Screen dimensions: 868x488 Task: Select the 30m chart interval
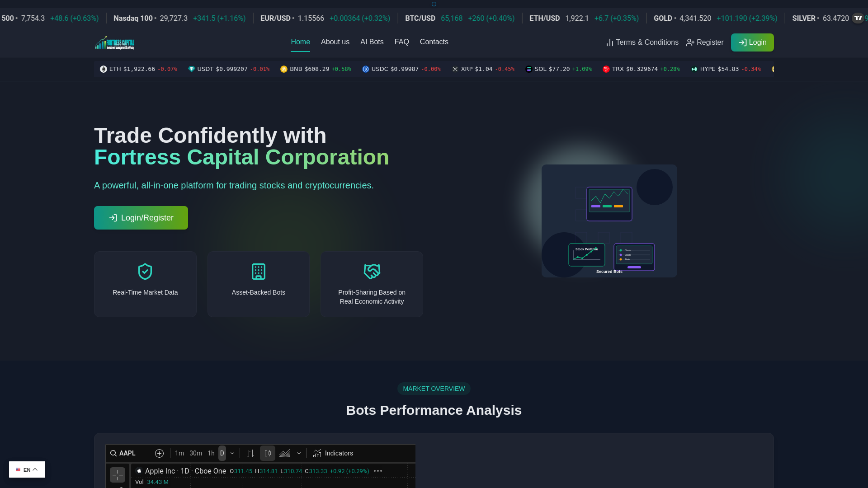[196, 453]
